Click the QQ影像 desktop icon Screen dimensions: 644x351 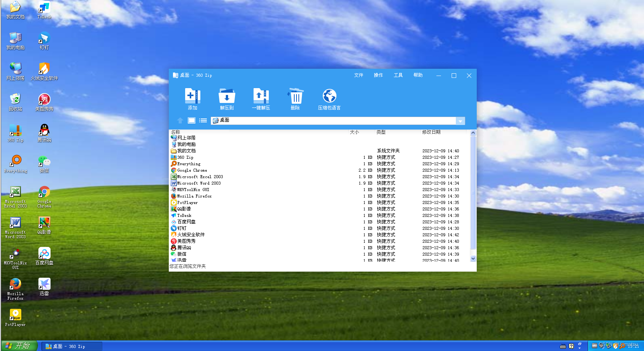tap(44, 226)
